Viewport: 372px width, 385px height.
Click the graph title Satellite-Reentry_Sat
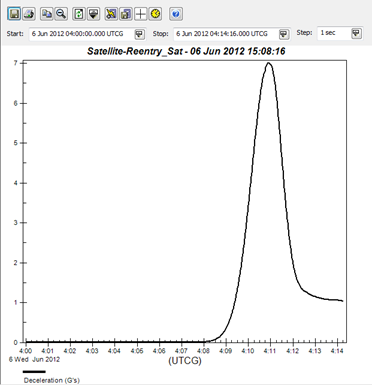(x=135, y=51)
